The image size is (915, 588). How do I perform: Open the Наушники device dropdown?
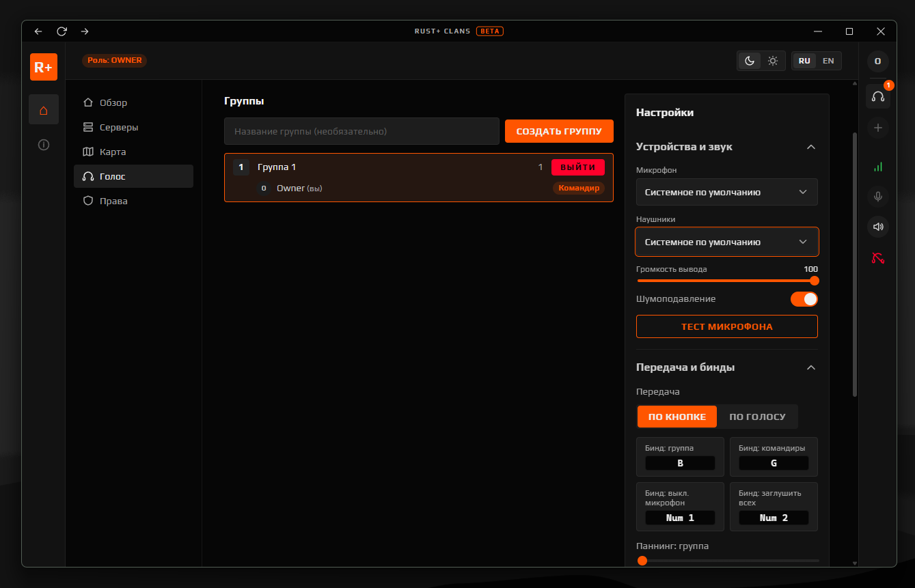(726, 242)
